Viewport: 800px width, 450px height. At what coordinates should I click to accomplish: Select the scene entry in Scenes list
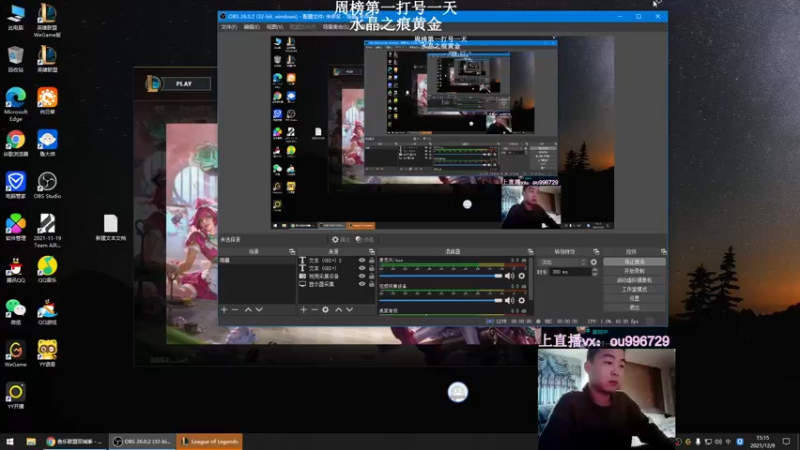click(257, 260)
